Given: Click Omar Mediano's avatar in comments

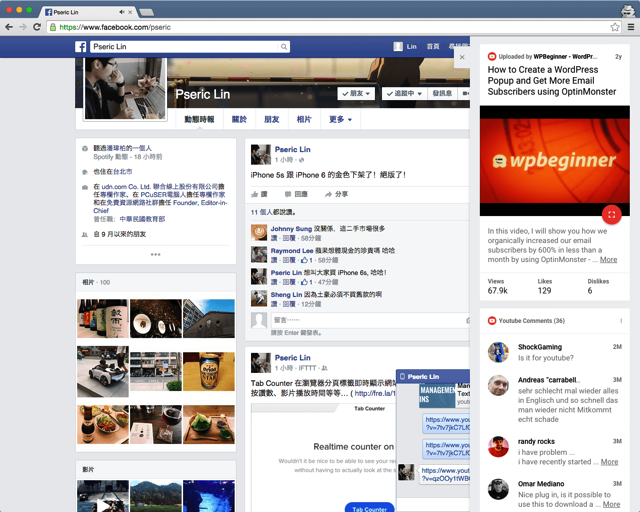Looking at the screenshot, I should pyautogui.click(x=498, y=489).
